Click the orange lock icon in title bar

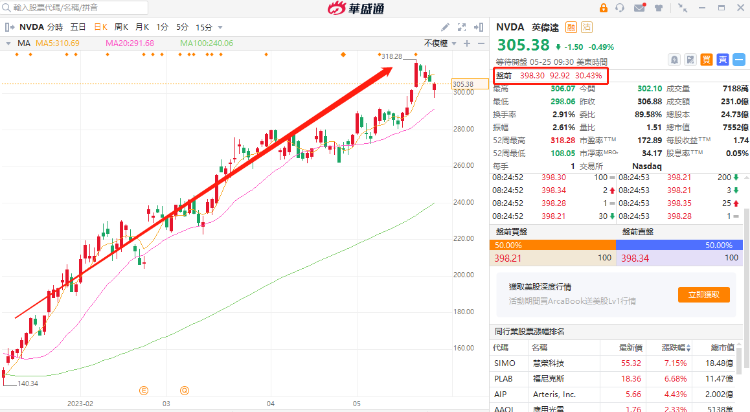[603, 8]
